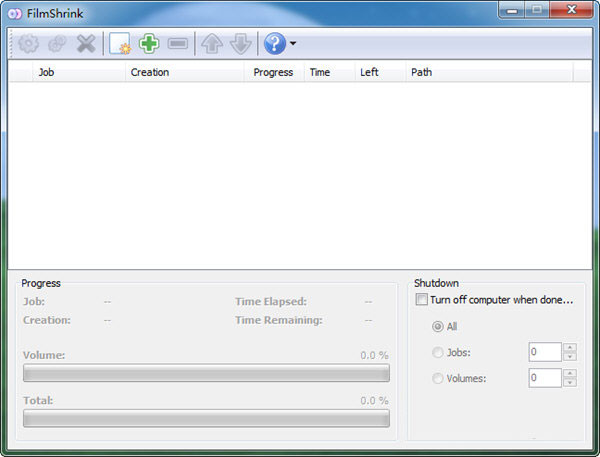
Task: Open help with blue question mark icon
Action: pyautogui.click(x=275, y=44)
